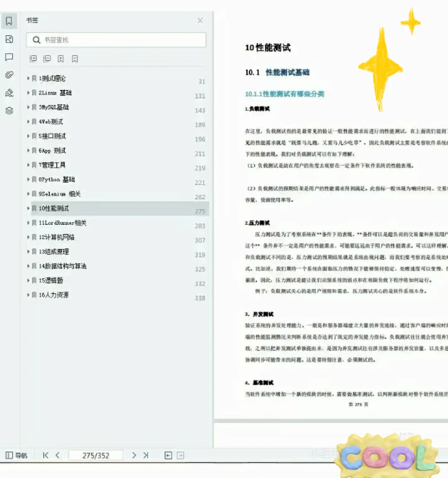Expand the 10性能测试 bookmark chevron
This screenshot has width=448, height=478.
[28, 208]
